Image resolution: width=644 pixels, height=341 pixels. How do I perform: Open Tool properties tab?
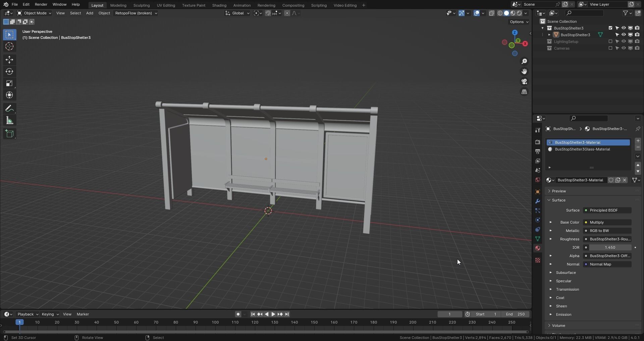538,130
